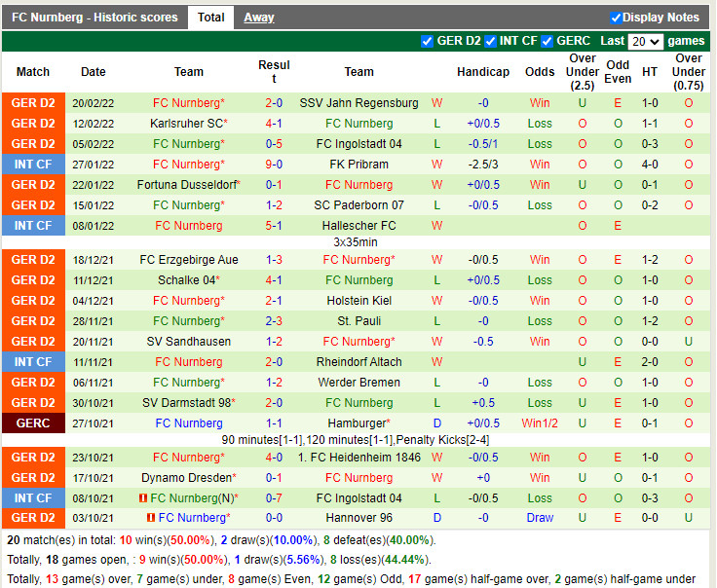Open the SSV Jahn Regensburg team link
717x588 pixels.
click(358, 103)
